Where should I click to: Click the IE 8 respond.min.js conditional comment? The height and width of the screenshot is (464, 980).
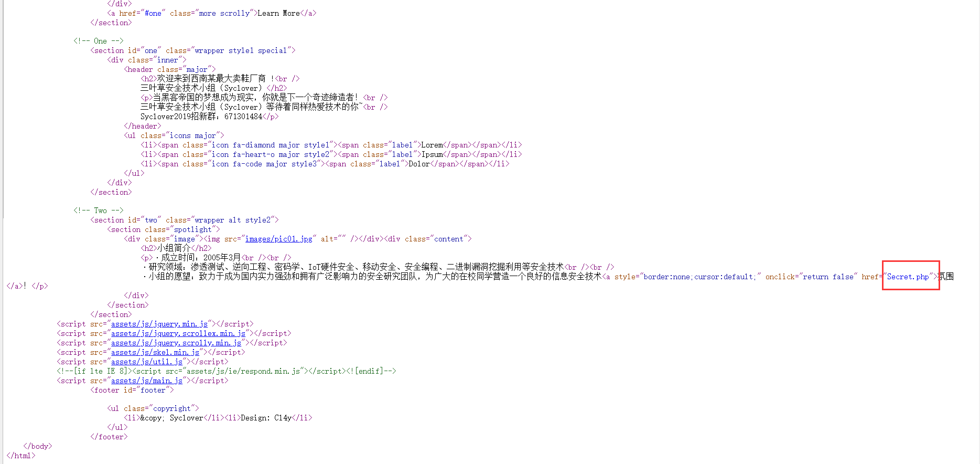[x=227, y=371]
